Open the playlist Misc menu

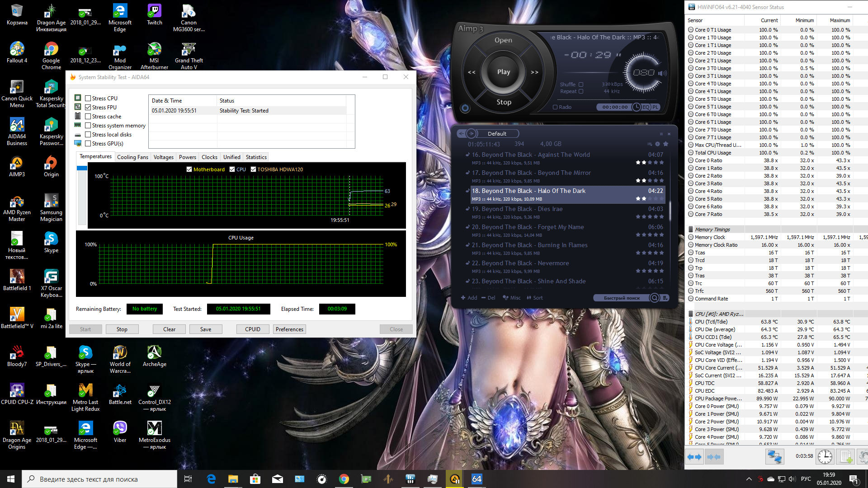point(512,298)
